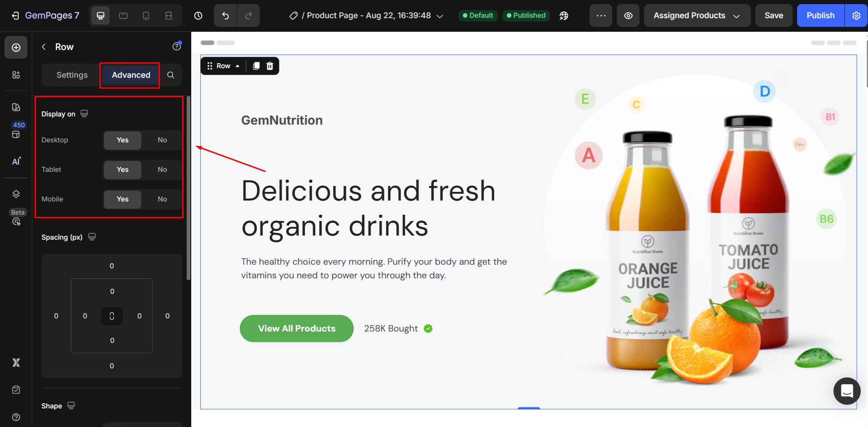Expand the page title dropdown
This screenshot has width=868, height=427.
pyautogui.click(x=440, y=16)
